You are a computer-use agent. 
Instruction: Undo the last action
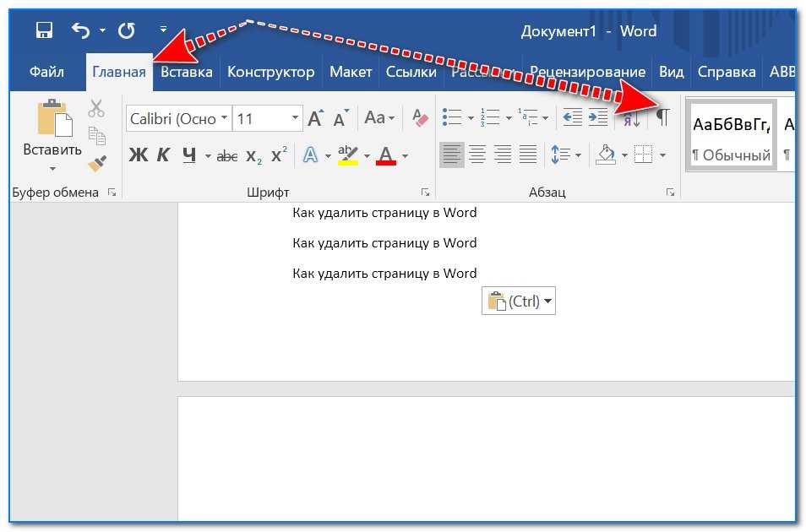point(81,30)
